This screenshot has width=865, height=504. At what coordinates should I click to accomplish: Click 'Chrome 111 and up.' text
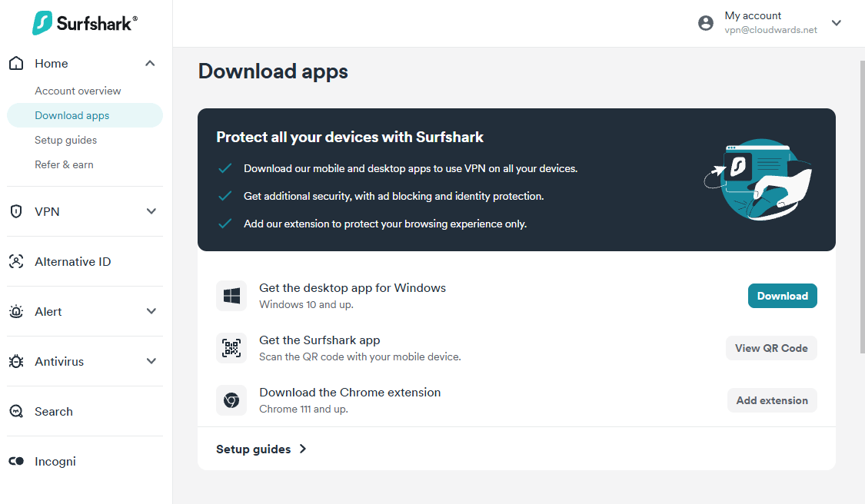pyautogui.click(x=304, y=409)
